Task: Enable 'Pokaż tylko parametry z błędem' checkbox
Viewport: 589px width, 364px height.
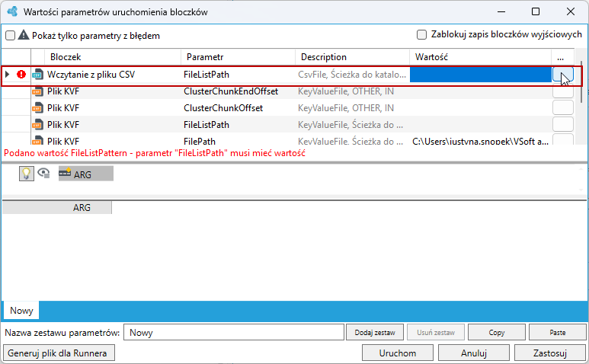Action: [x=10, y=36]
